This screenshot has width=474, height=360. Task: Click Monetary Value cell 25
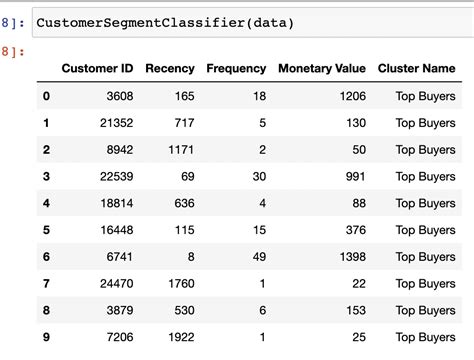click(x=359, y=337)
